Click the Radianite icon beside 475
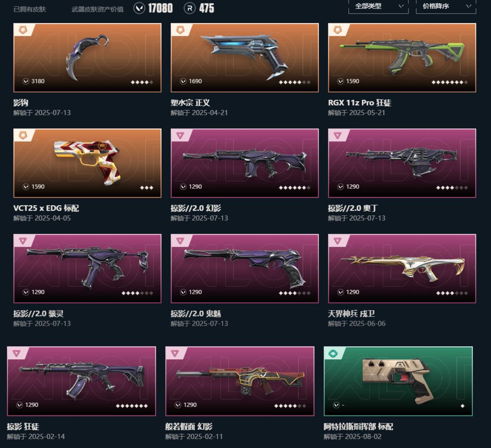This screenshot has height=448, width=491. point(190,9)
